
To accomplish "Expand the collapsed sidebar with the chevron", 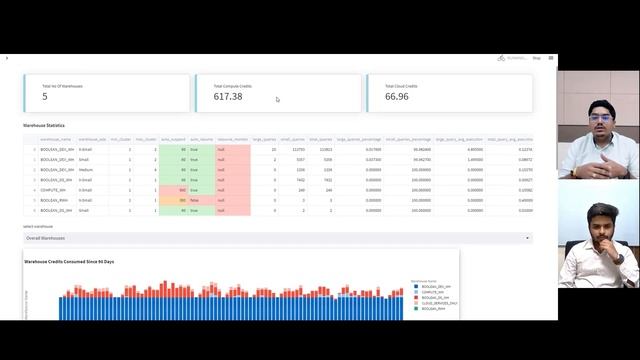I will click(7, 58).
